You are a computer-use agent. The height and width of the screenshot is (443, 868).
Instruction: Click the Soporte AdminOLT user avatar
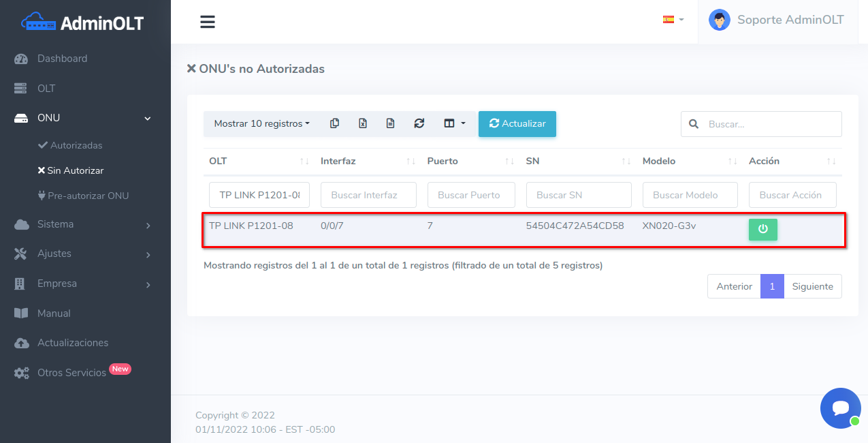tap(719, 20)
